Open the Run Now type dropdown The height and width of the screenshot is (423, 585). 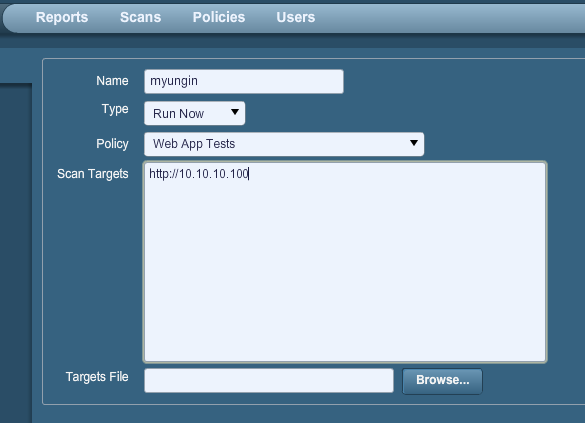point(194,113)
